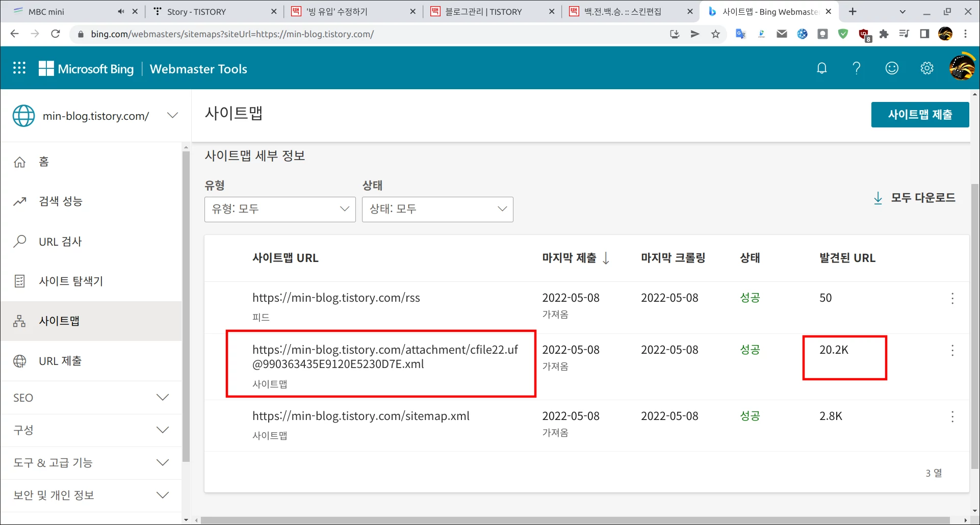Open Webmaster Tools settings gear
Viewport: 980px width, 525px height.
pos(927,68)
